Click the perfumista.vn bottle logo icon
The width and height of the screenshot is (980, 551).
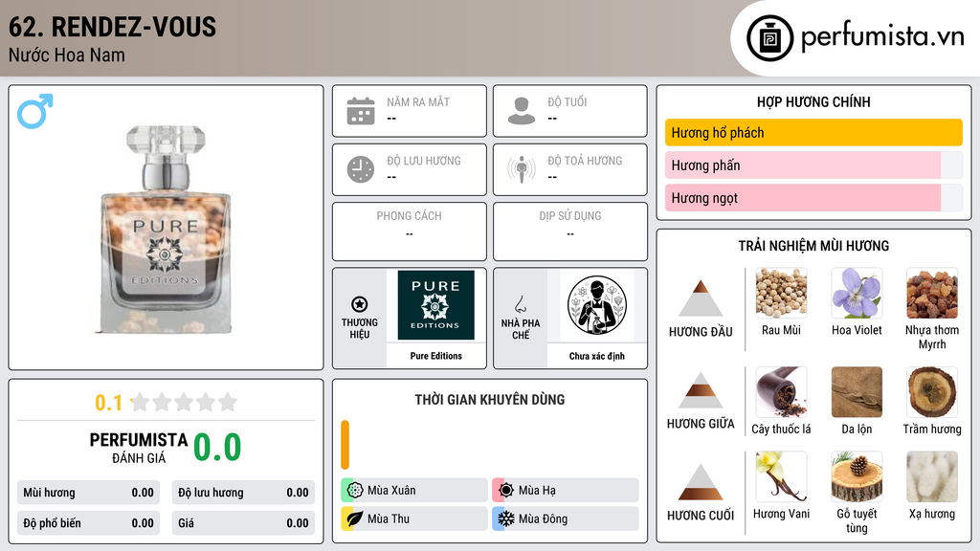coord(769,38)
